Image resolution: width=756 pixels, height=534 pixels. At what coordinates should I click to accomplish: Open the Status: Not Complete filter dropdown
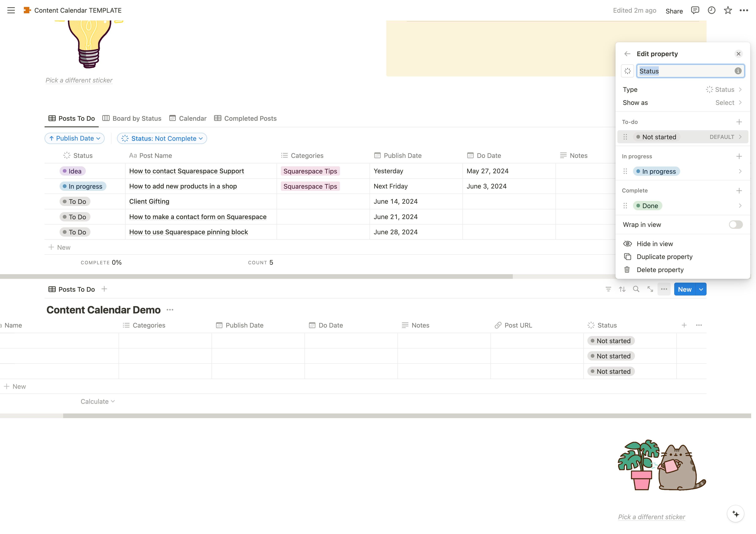[162, 138]
